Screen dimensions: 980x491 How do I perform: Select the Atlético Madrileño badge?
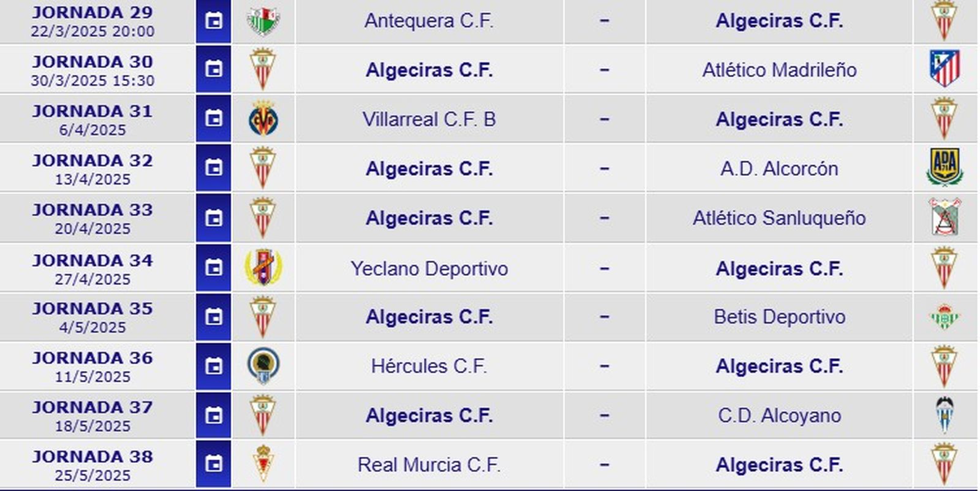click(945, 69)
